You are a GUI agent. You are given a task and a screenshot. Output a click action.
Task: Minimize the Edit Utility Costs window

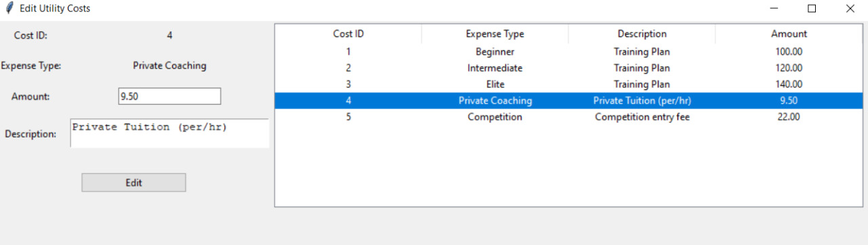pyautogui.click(x=774, y=9)
